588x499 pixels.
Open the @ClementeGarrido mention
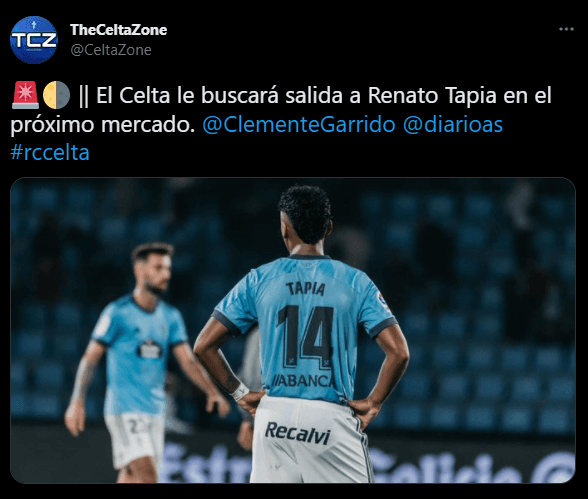pos(299,124)
